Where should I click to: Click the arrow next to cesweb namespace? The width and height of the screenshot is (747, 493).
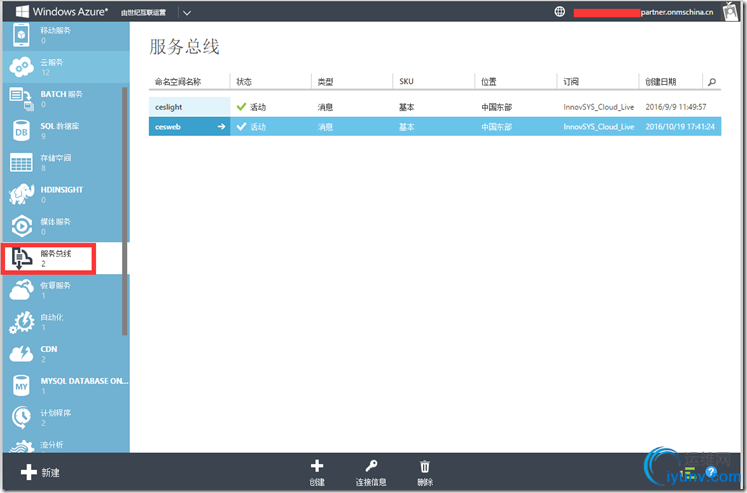(x=221, y=127)
